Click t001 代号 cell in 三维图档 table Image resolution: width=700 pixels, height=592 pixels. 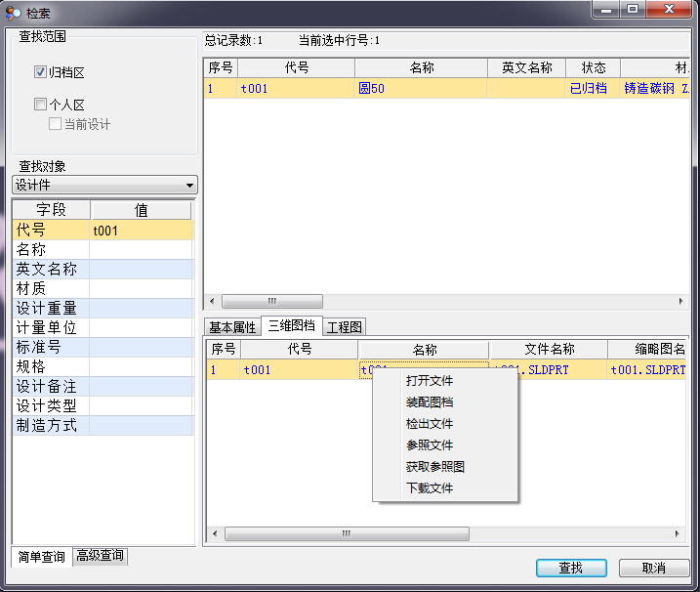[299, 370]
